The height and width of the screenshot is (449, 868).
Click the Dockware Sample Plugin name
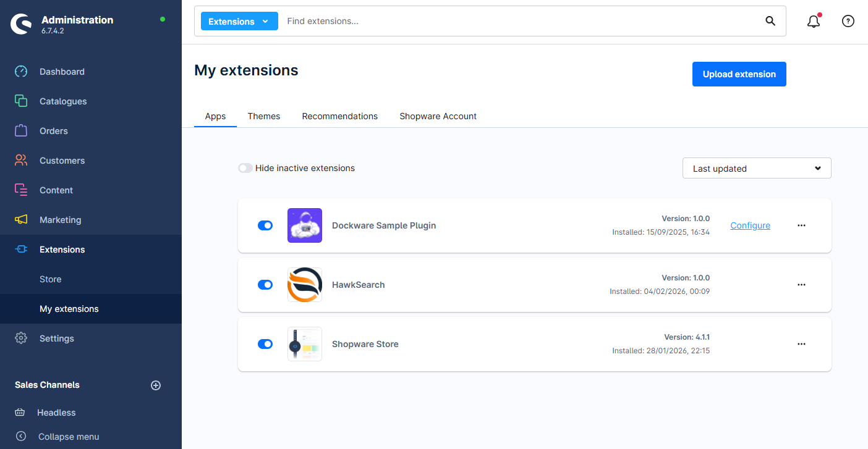click(x=384, y=225)
